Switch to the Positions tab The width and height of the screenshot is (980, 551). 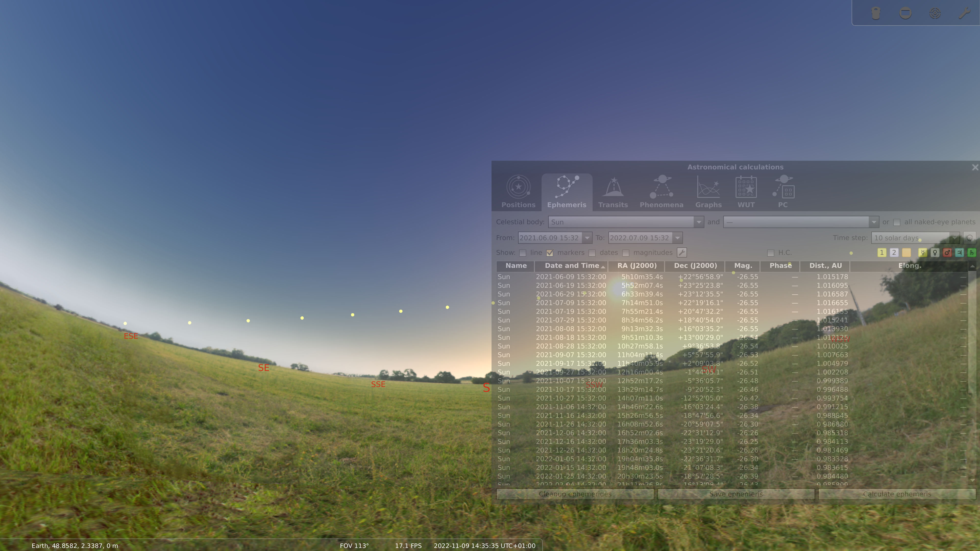pos(518,192)
